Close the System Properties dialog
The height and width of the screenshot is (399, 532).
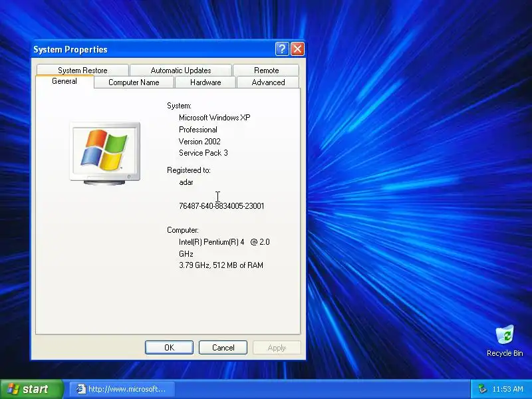point(297,49)
